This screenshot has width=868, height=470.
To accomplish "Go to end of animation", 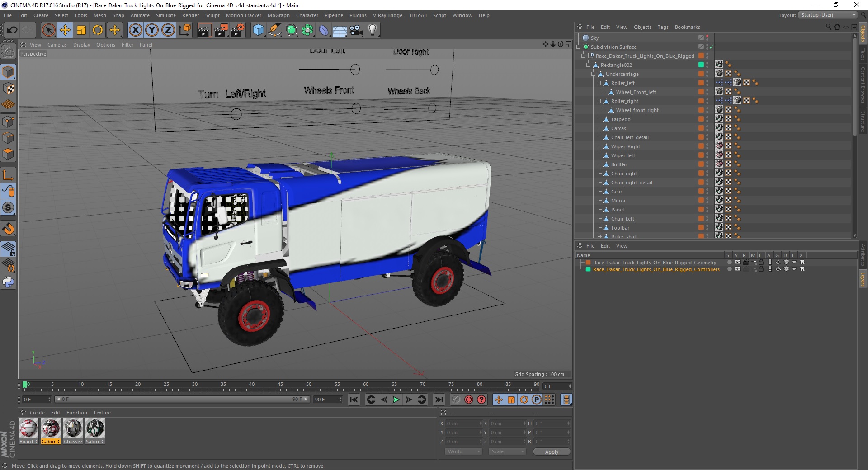I will point(439,399).
